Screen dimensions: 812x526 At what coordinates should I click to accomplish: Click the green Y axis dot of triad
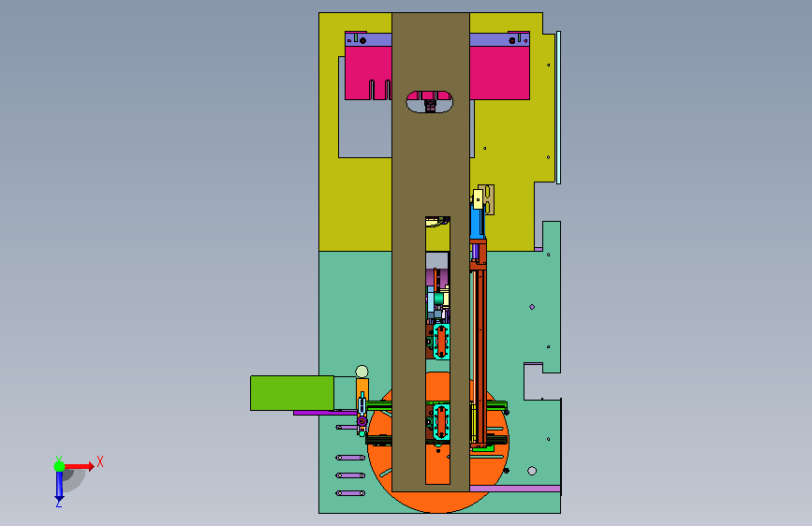click(x=60, y=466)
